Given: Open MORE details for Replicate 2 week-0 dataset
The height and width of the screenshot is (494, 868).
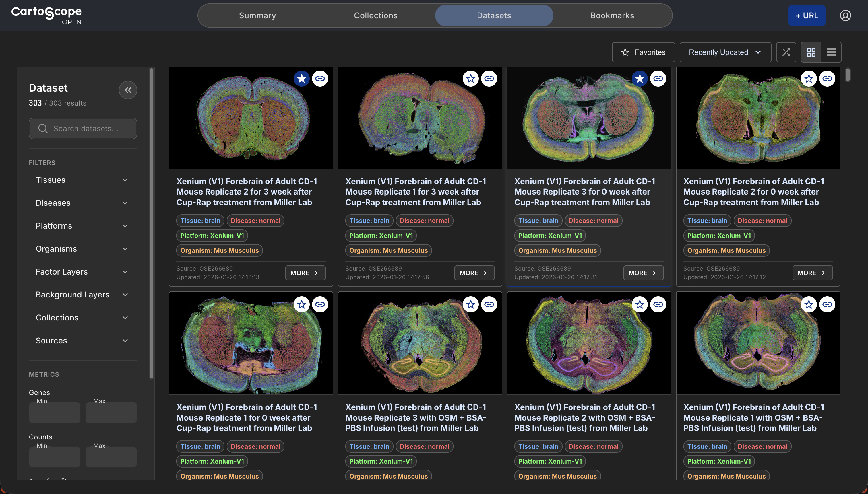Looking at the screenshot, I should tap(812, 273).
